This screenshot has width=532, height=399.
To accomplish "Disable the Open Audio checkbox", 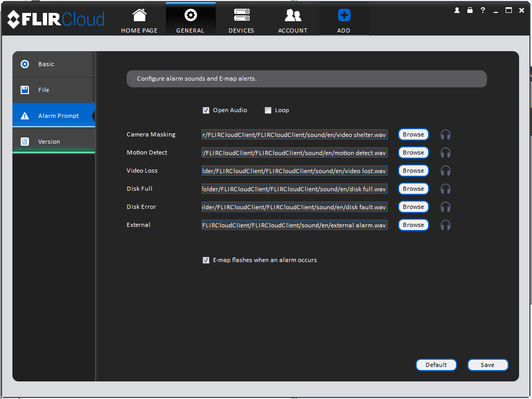I will click(206, 110).
